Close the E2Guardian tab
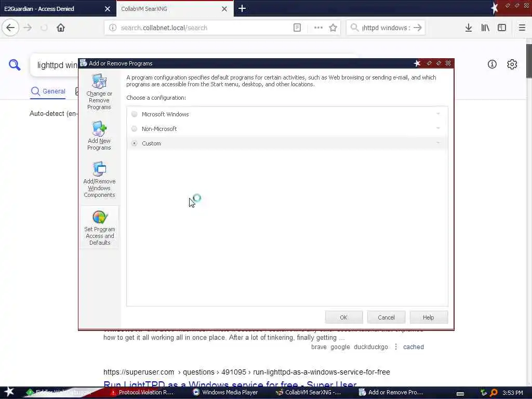The image size is (532, 399). [107, 9]
